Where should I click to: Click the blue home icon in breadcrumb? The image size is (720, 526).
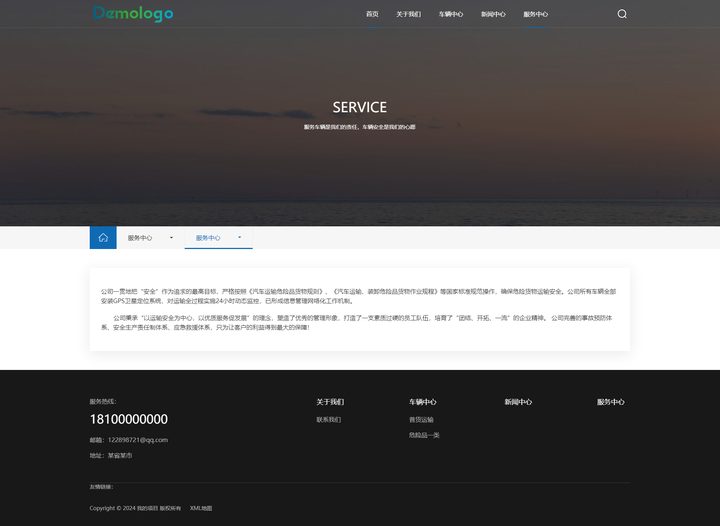click(x=103, y=237)
